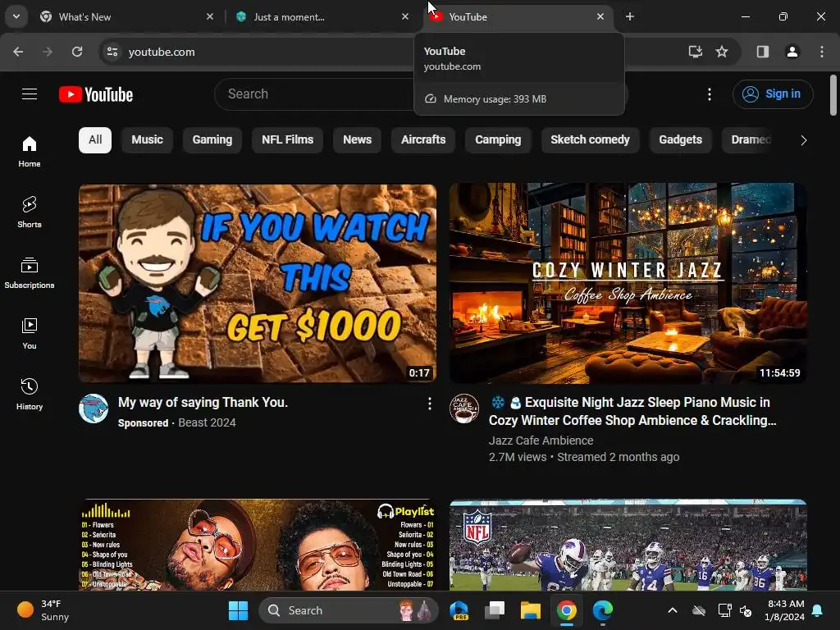Install YouTube app icon in address bar
The height and width of the screenshot is (630, 840).
point(696,52)
